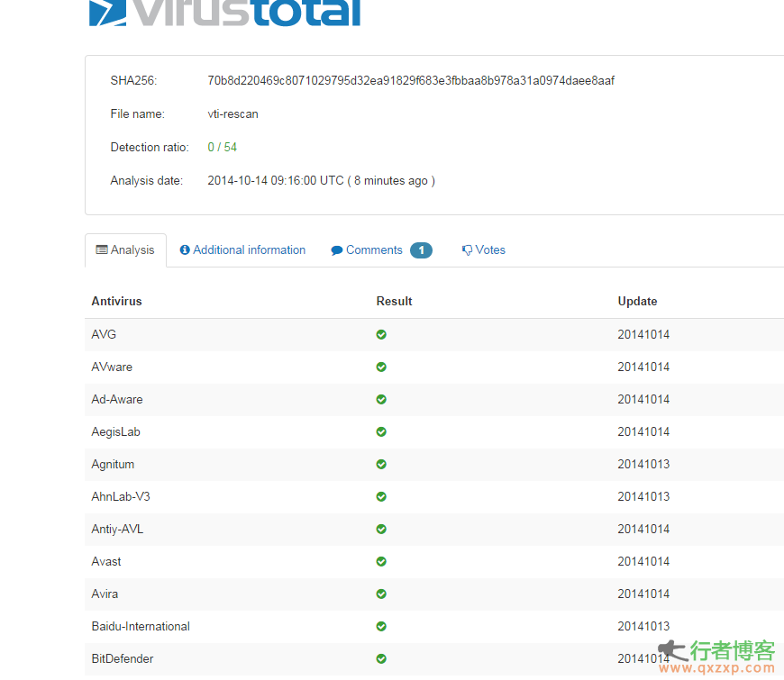Click the Votes thumbs-down icon
784x680 pixels.
pos(467,250)
